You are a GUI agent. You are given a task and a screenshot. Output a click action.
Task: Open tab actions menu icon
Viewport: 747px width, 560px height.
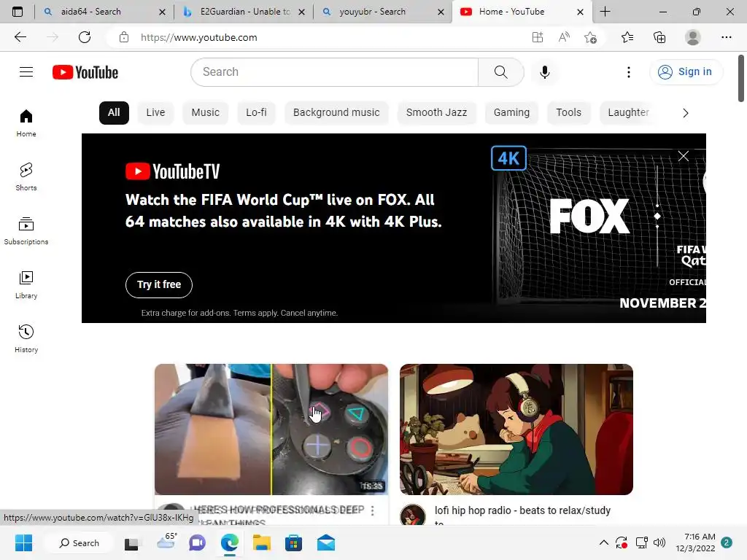[x=18, y=12]
